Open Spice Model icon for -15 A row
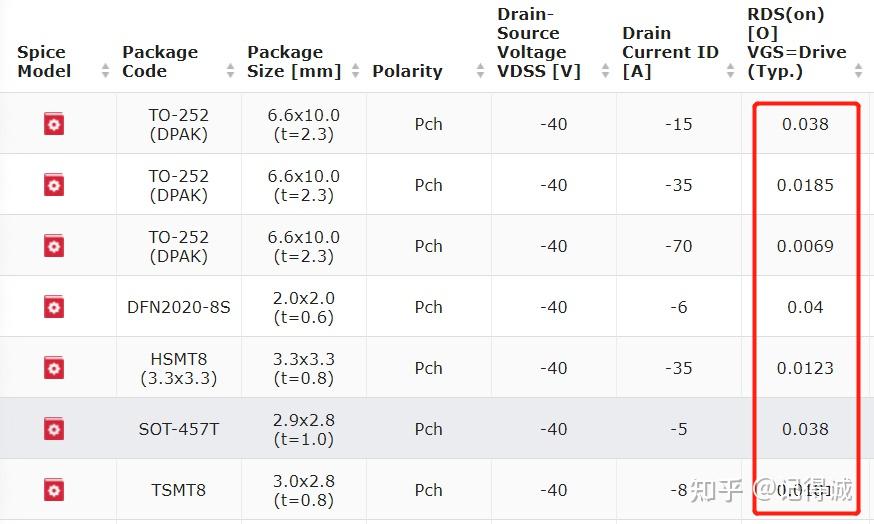The image size is (874, 524). click(54, 124)
